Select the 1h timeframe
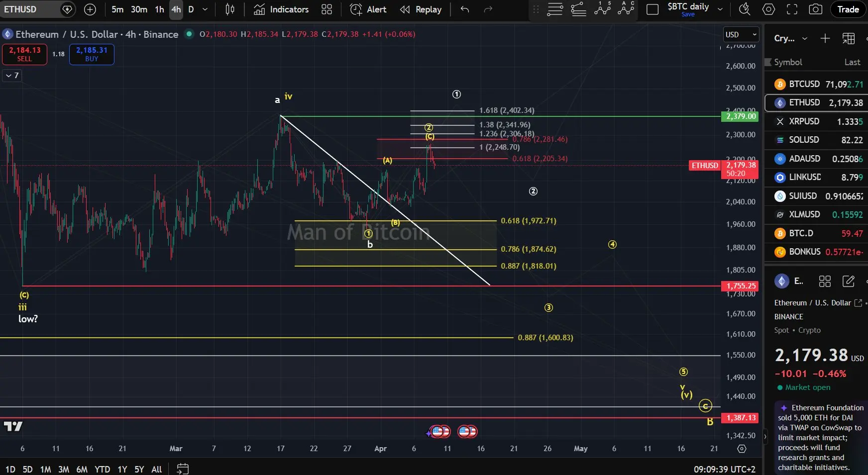Image resolution: width=868 pixels, height=475 pixels. [x=159, y=9]
